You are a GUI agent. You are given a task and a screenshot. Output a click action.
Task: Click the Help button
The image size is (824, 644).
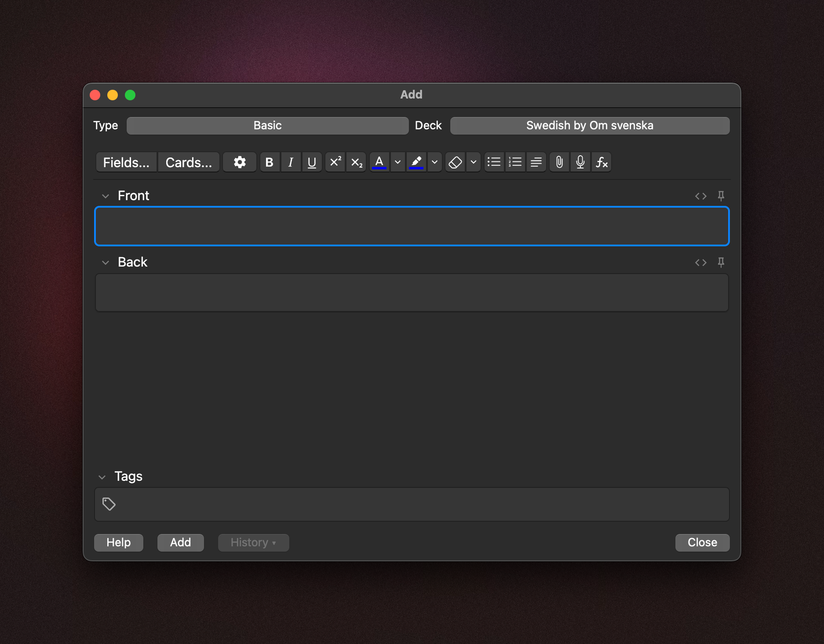(119, 542)
